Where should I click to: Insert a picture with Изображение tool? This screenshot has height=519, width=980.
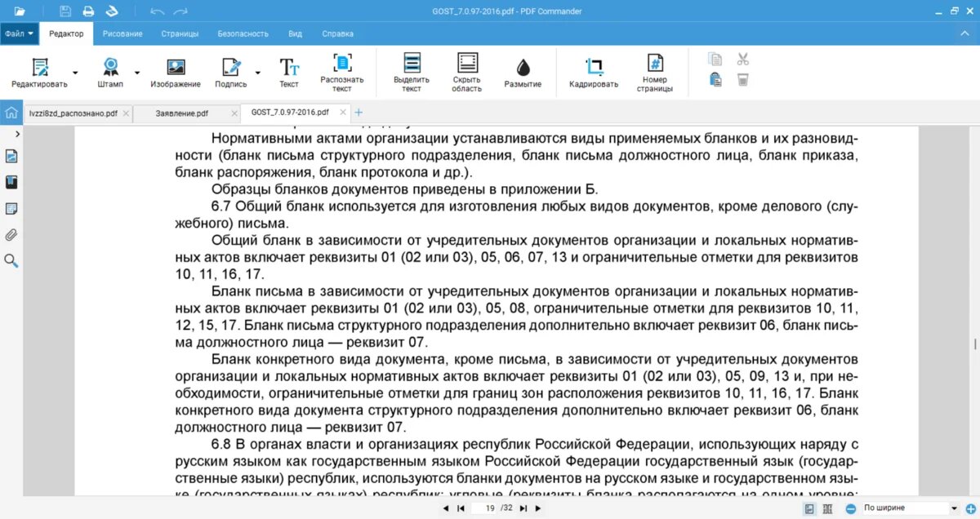[175, 72]
